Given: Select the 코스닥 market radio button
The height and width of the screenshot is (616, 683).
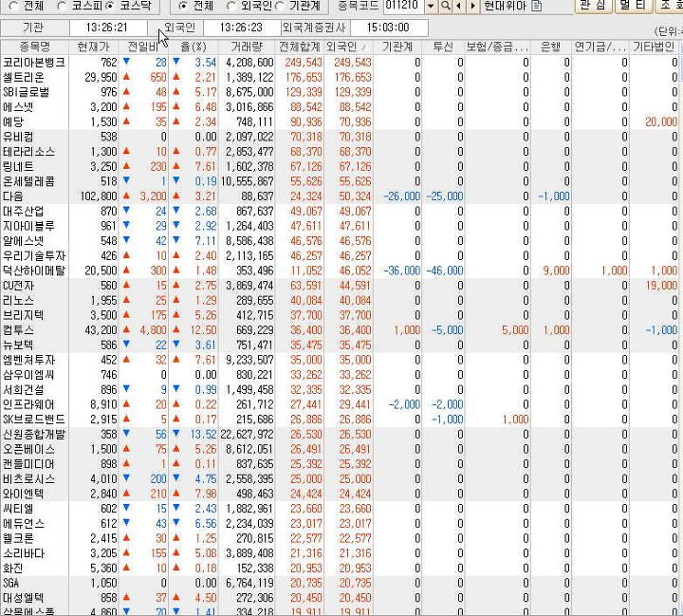Looking at the screenshot, I should point(111,6).
